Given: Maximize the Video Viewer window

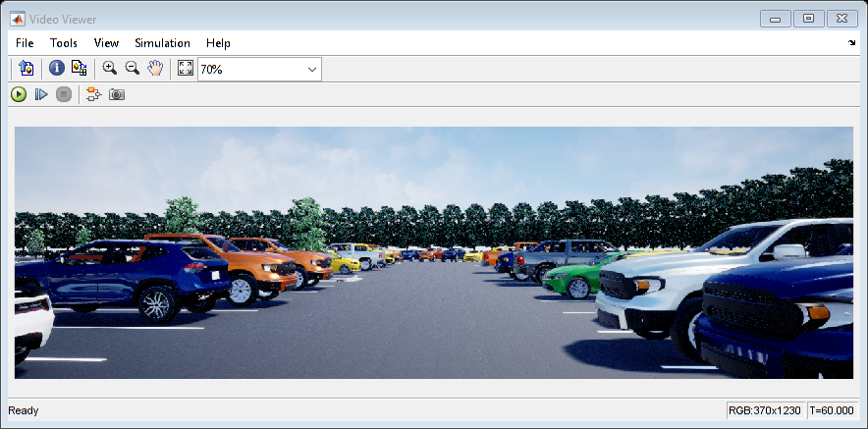Looking at the screenshot, I should [x=808, y=19].
